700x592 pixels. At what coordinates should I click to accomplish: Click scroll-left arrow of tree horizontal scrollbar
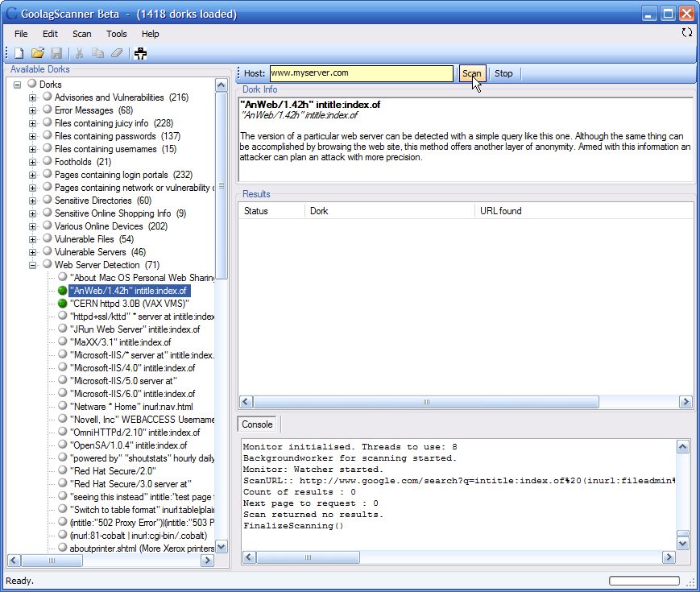coord(14,560)
